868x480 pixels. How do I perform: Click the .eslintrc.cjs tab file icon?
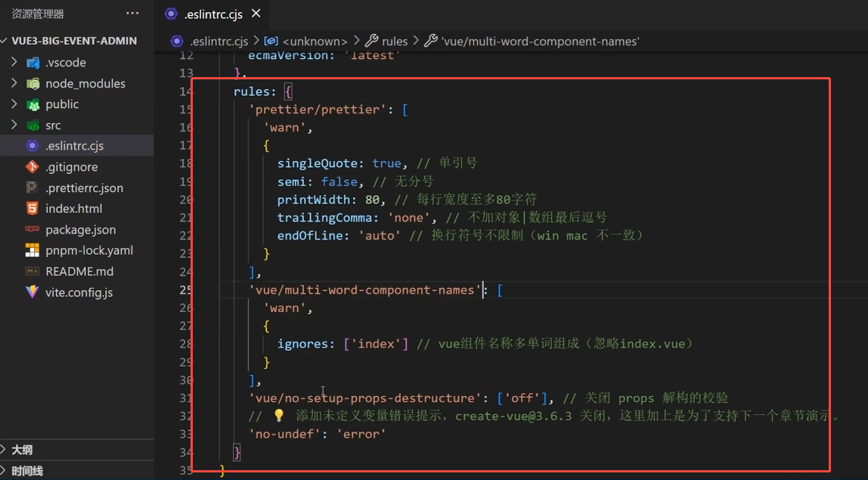coord(171,14)
